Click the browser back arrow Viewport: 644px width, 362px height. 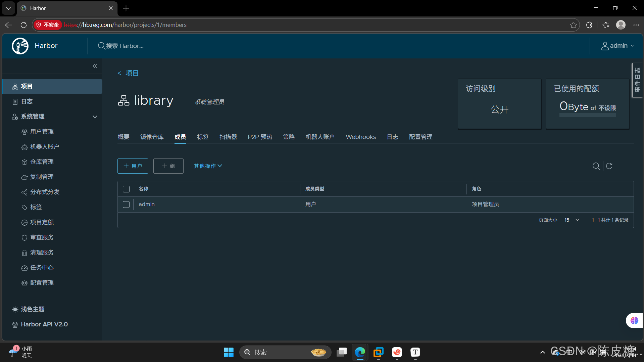9,25
